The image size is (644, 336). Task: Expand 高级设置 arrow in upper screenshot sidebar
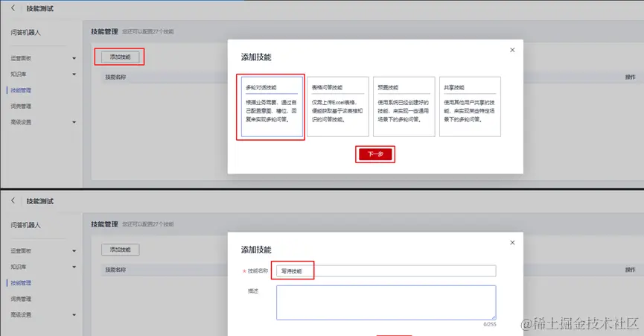(x=74, y=122)
